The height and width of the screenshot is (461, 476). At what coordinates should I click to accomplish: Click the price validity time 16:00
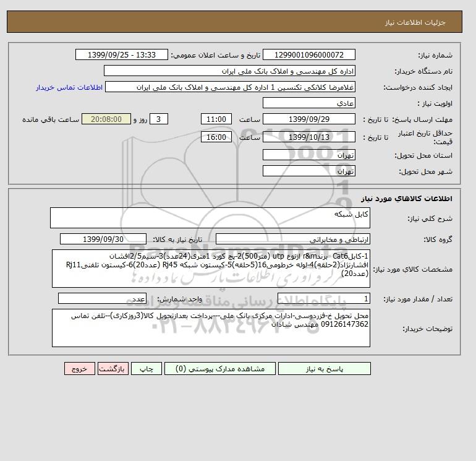click(x=216, y=137)
